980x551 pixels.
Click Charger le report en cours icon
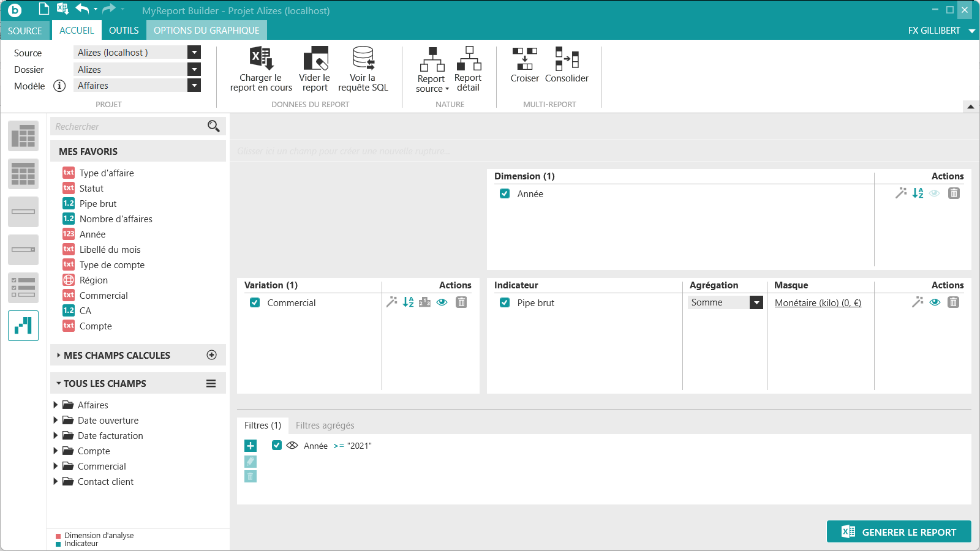click(x=261, y=59)
